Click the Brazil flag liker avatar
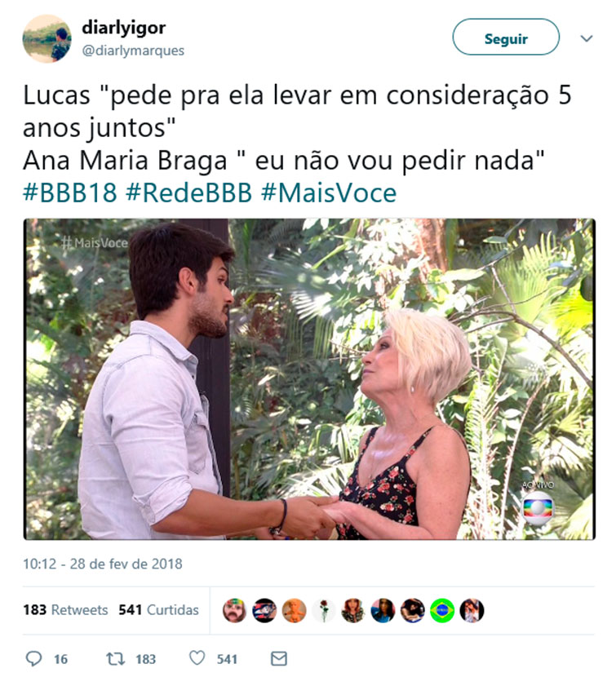The height and width of the screenshot is (677, 616). (442, 610)
